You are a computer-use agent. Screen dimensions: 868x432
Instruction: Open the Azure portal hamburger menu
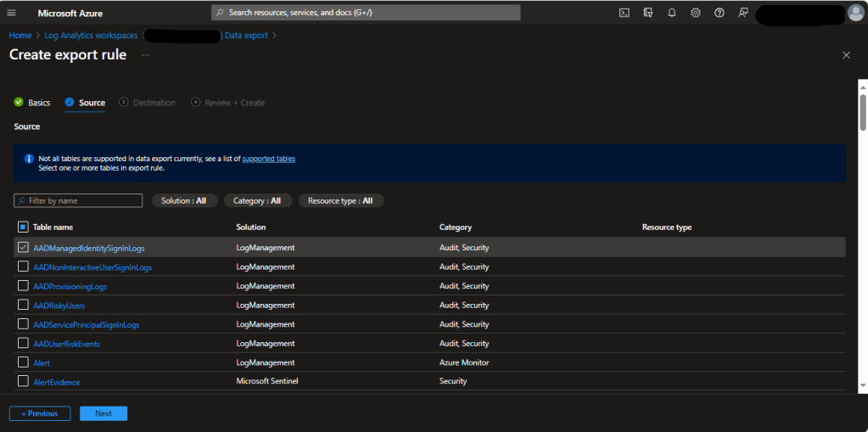12,13
